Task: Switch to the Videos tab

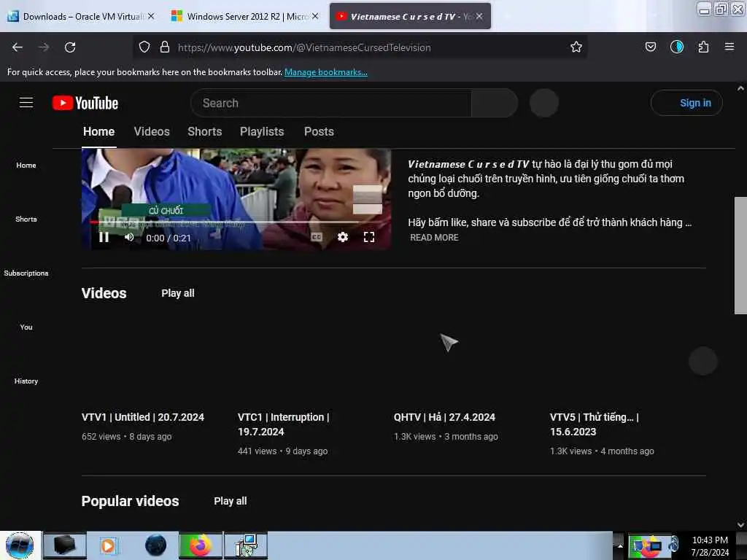Action: (152, 131)
